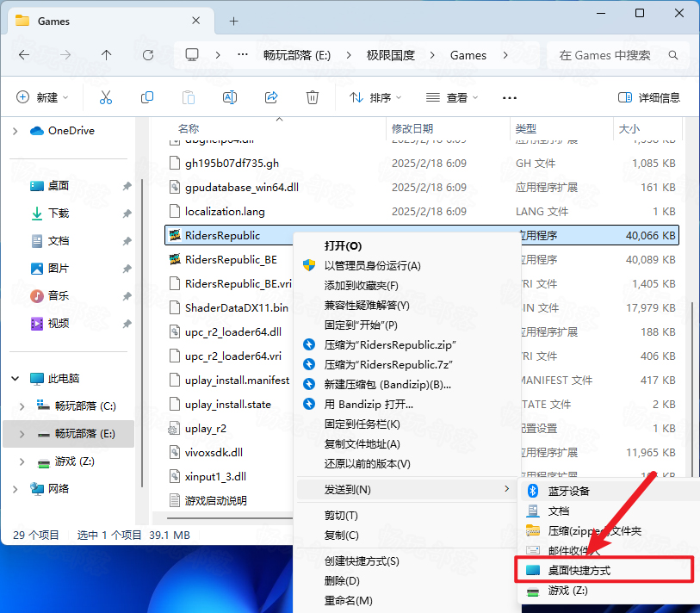
Task: Open a new tab with plus button
Action: click(x=233, y=21)
